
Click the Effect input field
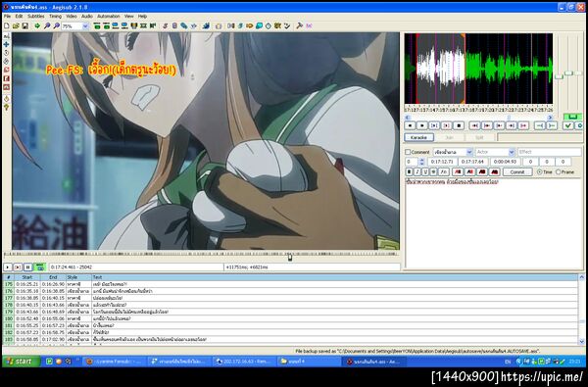pos(550,152)
